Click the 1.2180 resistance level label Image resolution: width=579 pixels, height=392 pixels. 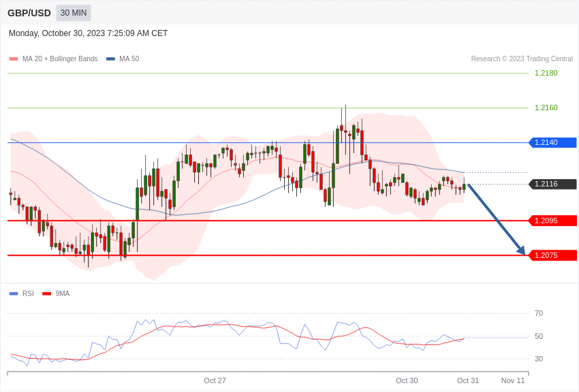pos(546,73)
